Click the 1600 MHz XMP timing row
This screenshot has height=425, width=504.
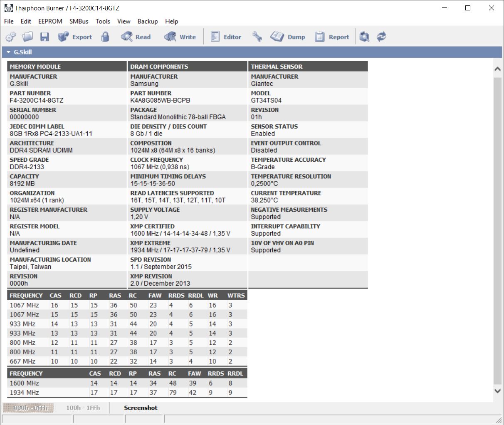127,383
